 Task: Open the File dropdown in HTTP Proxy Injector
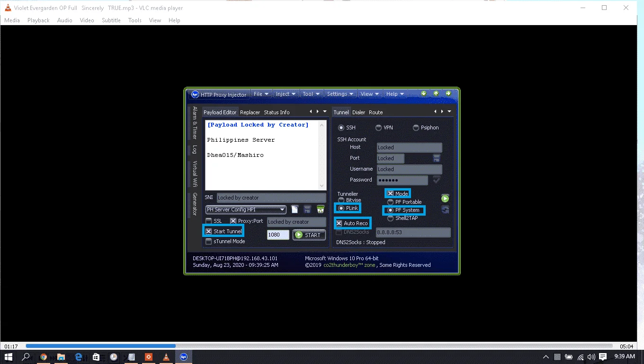[261, 94]
